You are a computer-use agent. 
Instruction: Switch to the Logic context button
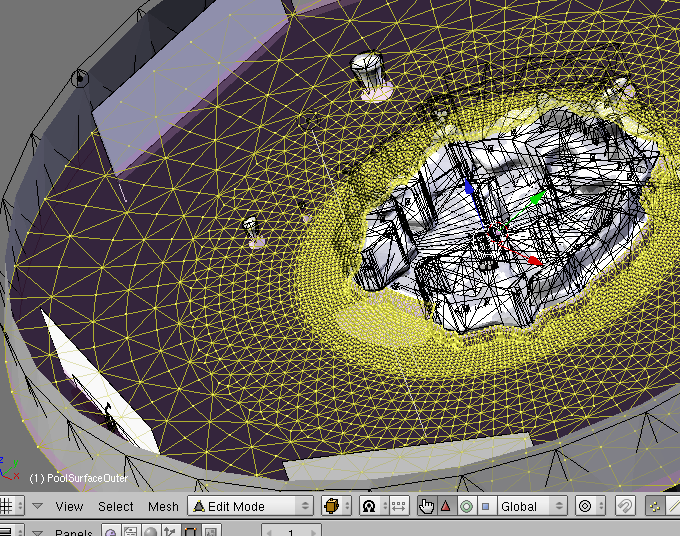[x=111, y=531]
